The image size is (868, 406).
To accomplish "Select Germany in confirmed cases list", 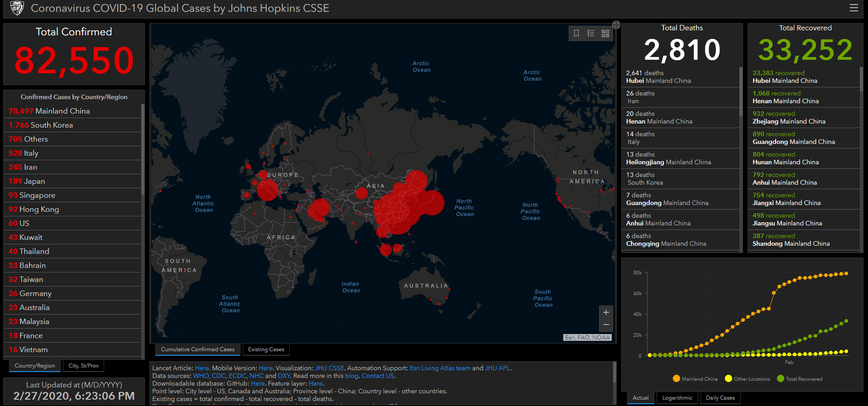I will tap(72, 293).
